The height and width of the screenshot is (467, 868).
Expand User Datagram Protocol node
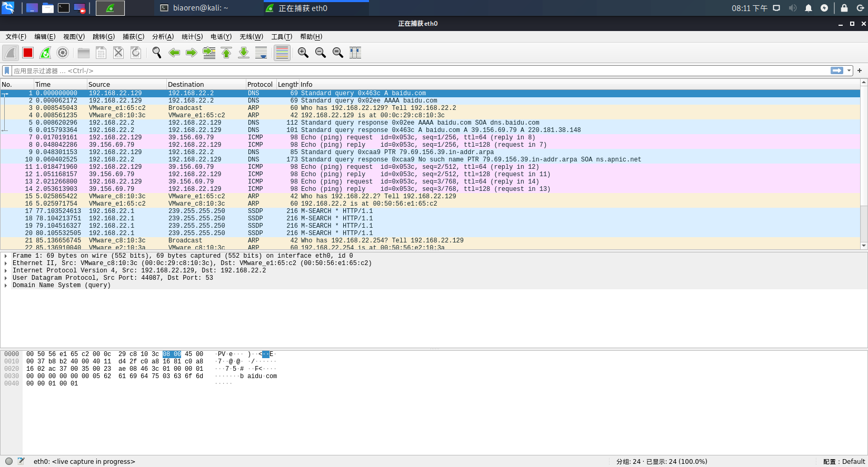(6, 278)
